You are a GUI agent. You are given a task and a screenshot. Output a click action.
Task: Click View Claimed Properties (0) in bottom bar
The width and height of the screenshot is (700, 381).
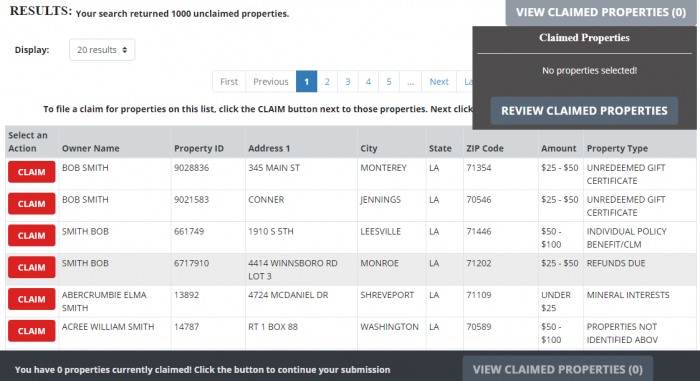[x=558, y=369]
